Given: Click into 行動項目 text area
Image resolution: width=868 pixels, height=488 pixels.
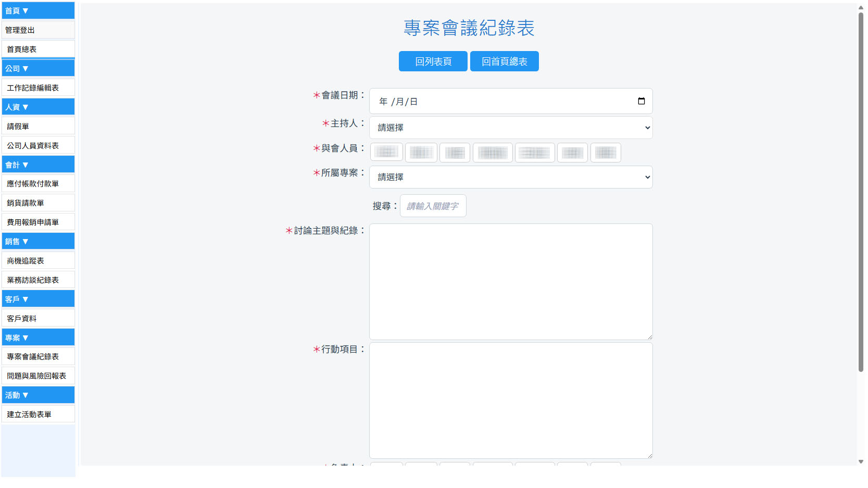Looking at the screenshot, I should 511,401.
